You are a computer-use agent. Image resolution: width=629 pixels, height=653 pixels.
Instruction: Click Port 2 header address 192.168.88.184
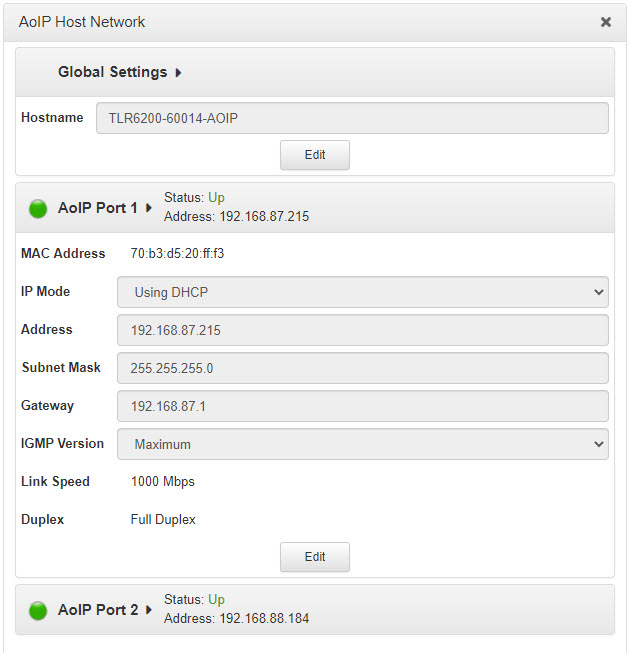coord(236,619)
